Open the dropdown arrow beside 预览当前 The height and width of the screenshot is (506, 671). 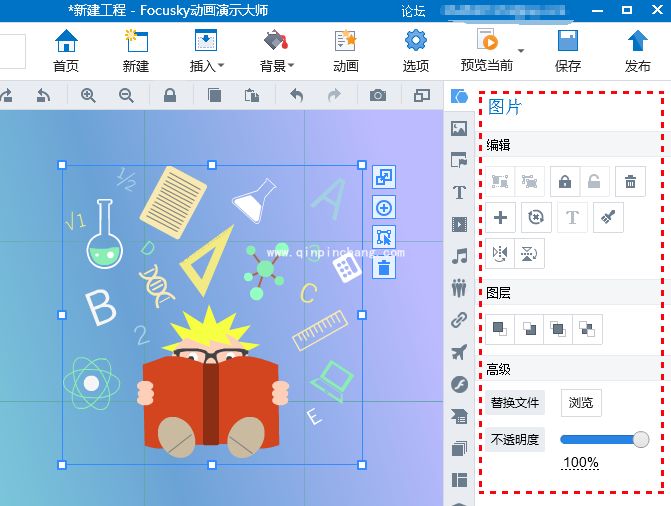pyautogui.click(x=521, y=50)
